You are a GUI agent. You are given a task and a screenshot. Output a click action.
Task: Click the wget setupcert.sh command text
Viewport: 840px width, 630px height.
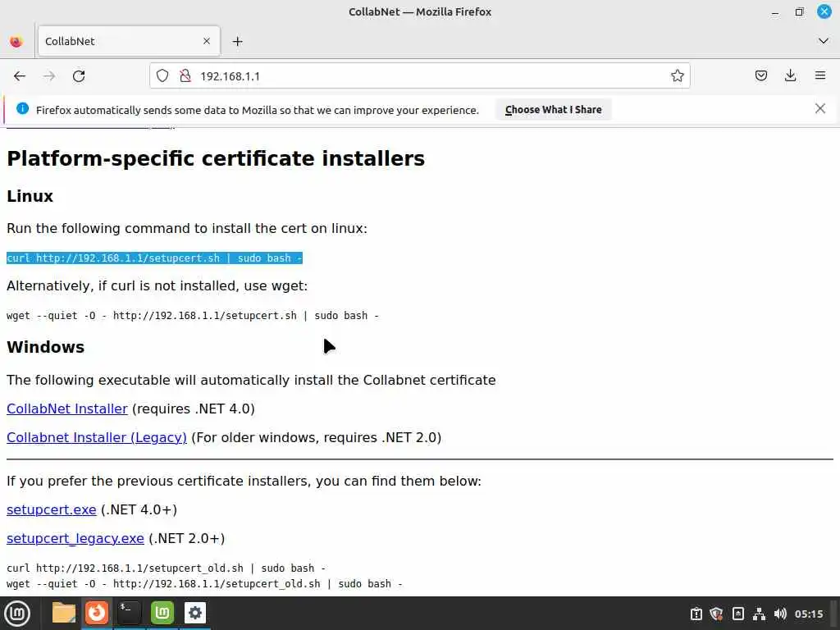pos(193,316)
